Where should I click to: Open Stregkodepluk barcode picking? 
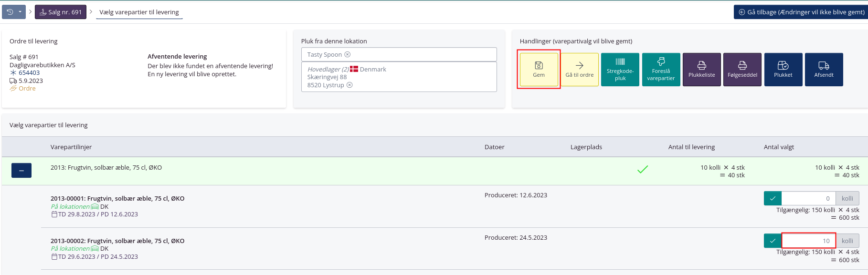(x=620, y=70)
